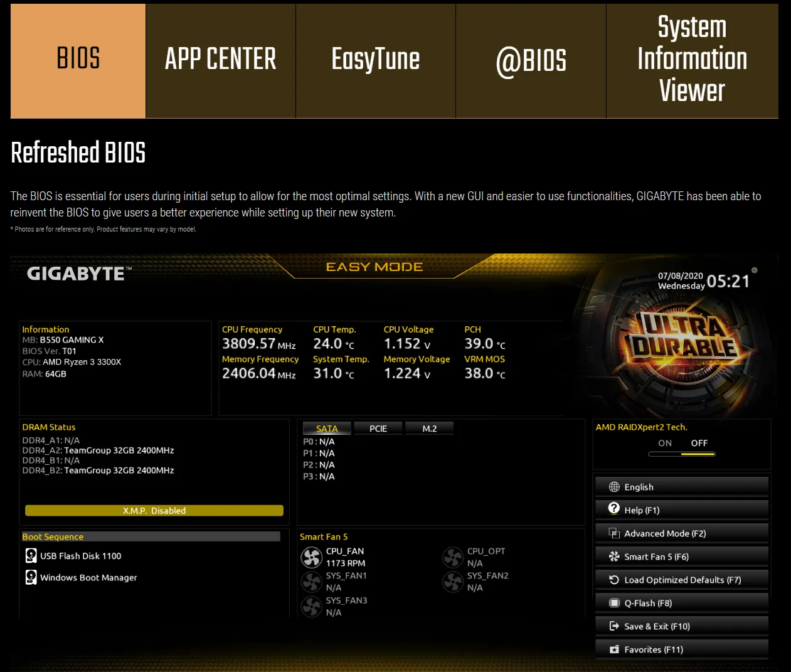Click the Advanced Mode window icon
The height and width of the screenshot is (672, 791).
614,533
